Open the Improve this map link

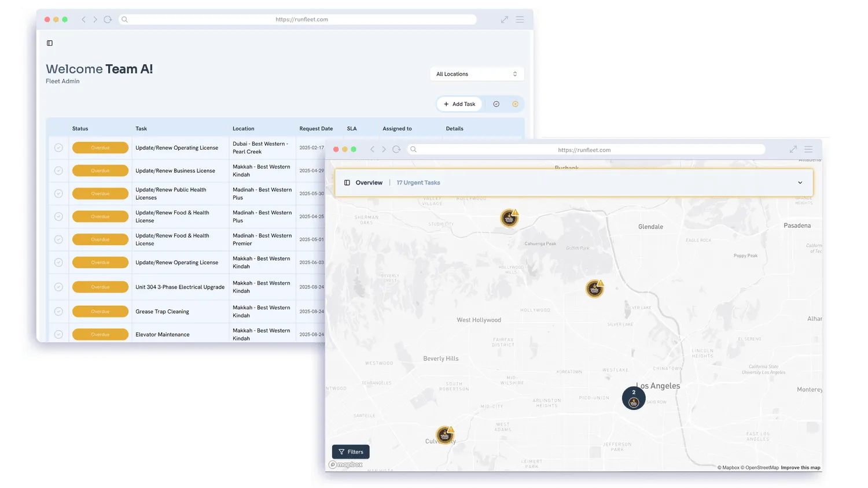(x=800, y=468)
